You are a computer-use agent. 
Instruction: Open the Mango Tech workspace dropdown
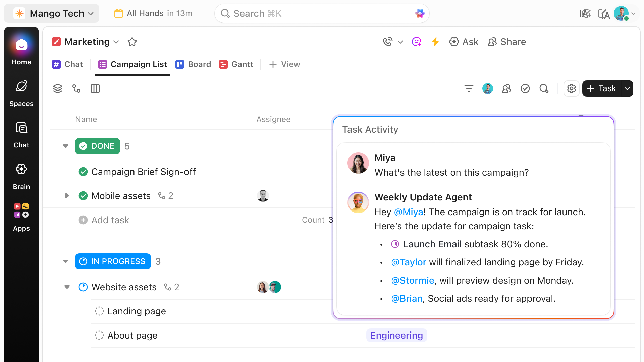click(56, 13)
